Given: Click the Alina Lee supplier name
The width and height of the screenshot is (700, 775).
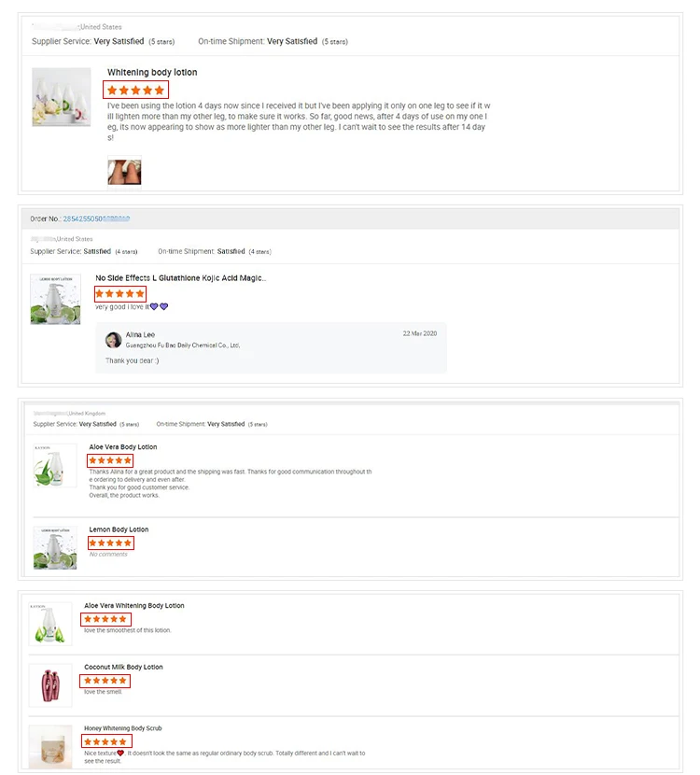Looking at the screenshot, I should click(x=140, y=334).
